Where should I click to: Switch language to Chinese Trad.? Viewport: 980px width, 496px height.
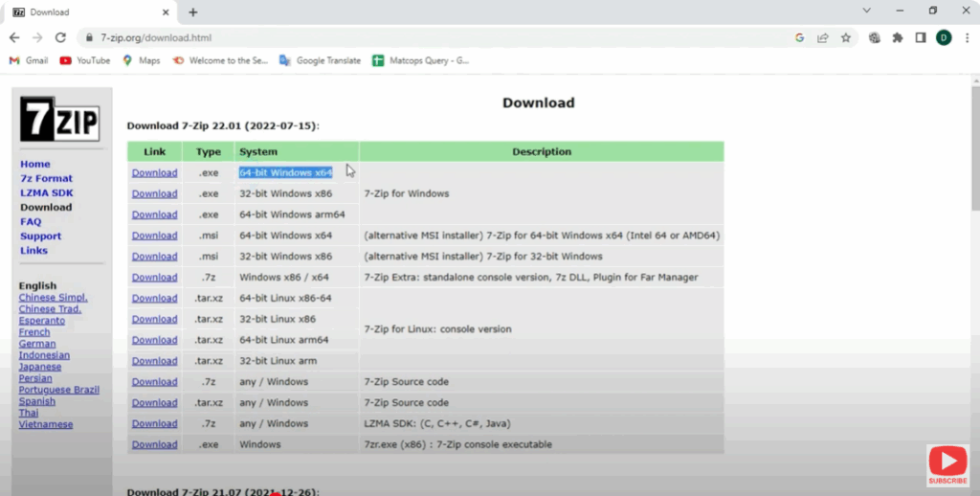[50, 309]
